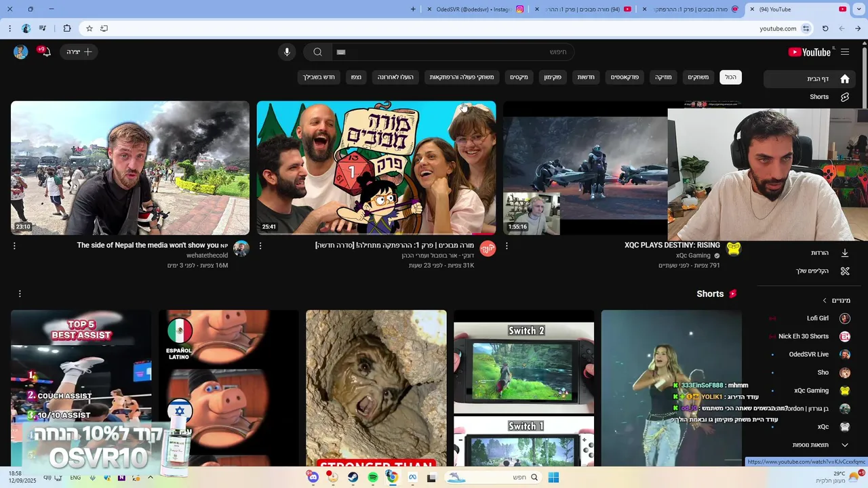This screenshot has width=868, height=488.
Task: Start voice search with the microphone
Action: tap(287, 52)
